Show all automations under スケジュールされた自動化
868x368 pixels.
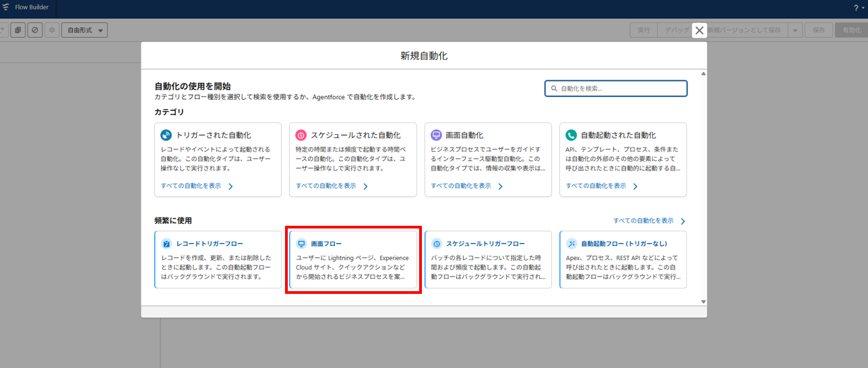point(332,186)
